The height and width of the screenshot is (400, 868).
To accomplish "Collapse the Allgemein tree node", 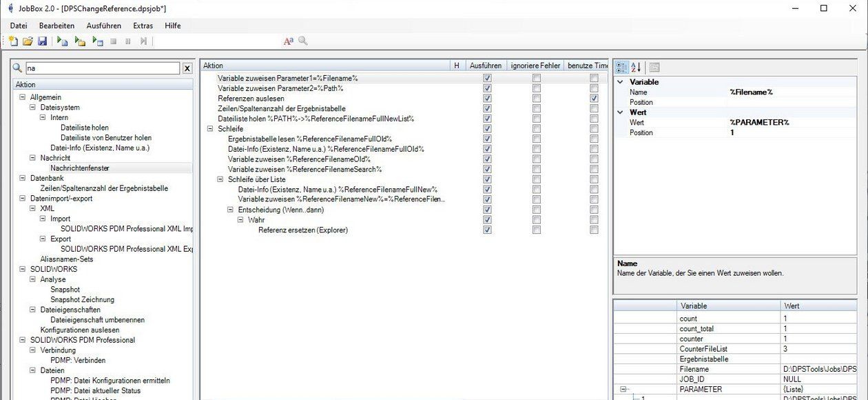I will [23, 97].
